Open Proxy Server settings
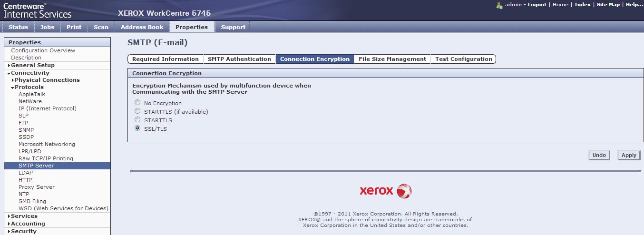The height and width of the screenshot is (235, 644). point(37,187)
